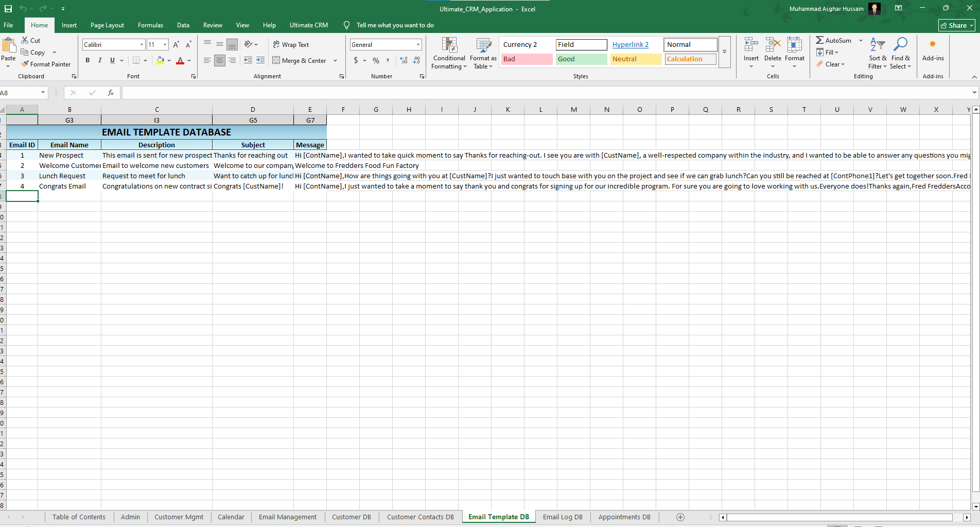Image resolution: width=980 pixels, height=527 pixels.
Task: Click the Name Box showing A8
Action: [x=20, y=93]
